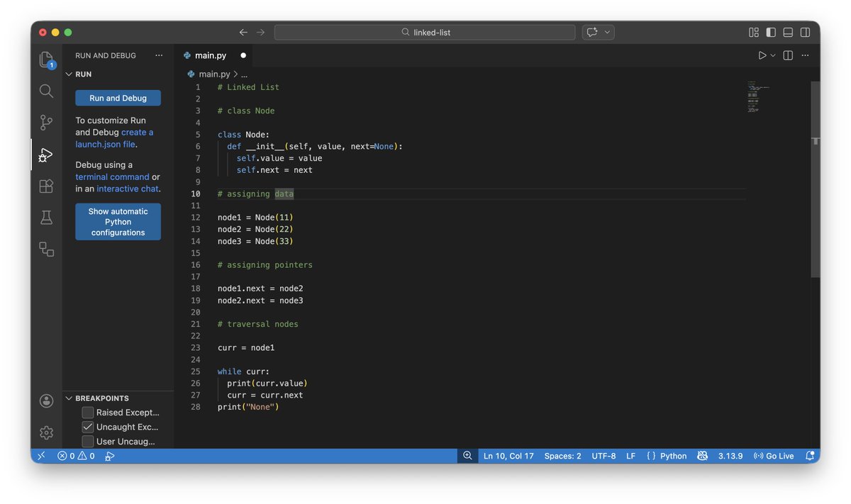Open the Remote Explorer activity icon
Screen dimensions: 851x504
point(46,249)
